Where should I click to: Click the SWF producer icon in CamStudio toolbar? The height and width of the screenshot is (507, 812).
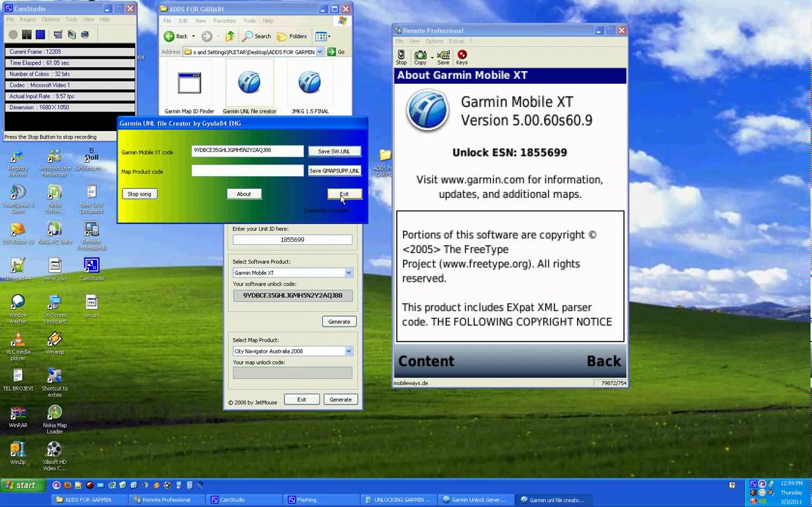coord(85,35)
